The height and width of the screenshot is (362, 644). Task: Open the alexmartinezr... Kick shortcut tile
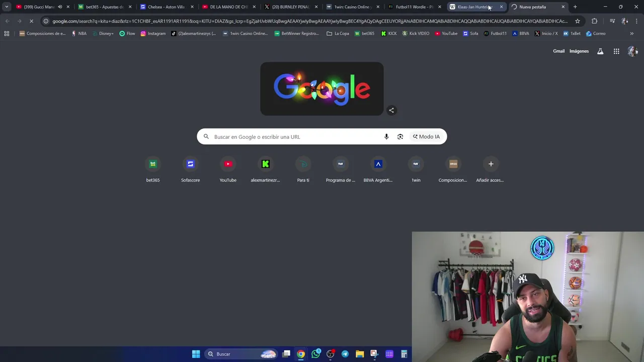(266, 170)
